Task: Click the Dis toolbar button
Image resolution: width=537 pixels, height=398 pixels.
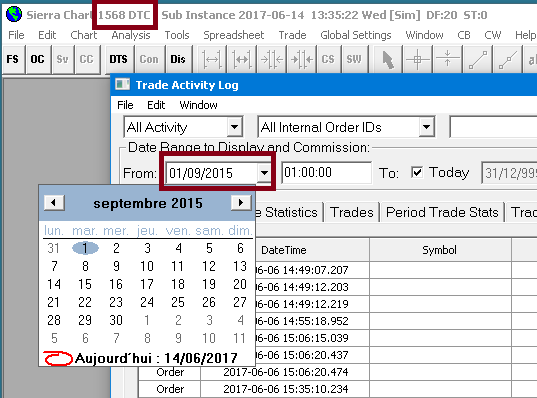Action: pos(178,59)
